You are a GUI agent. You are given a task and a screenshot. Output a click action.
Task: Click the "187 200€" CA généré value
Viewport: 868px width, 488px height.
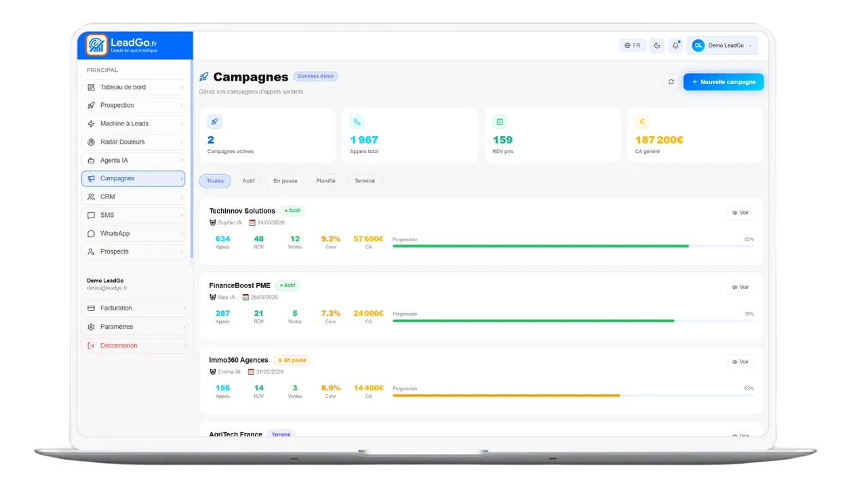point(659,140)
